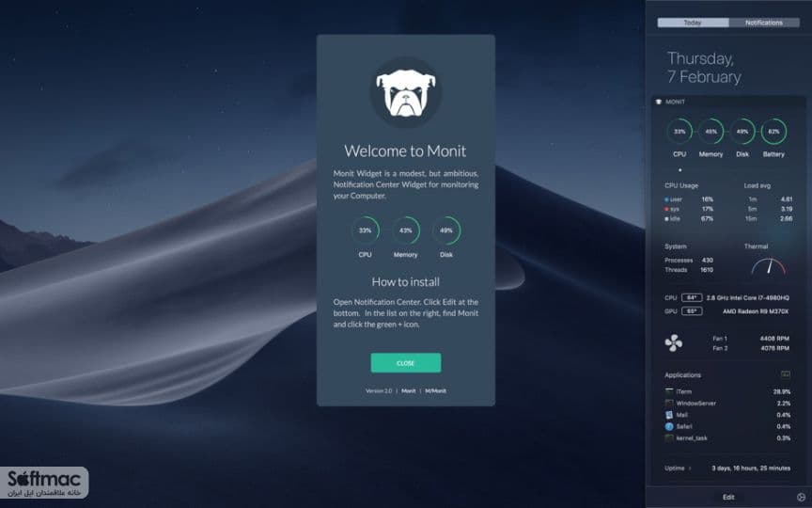Click the MONIT widget title

[x=676, y=103]
